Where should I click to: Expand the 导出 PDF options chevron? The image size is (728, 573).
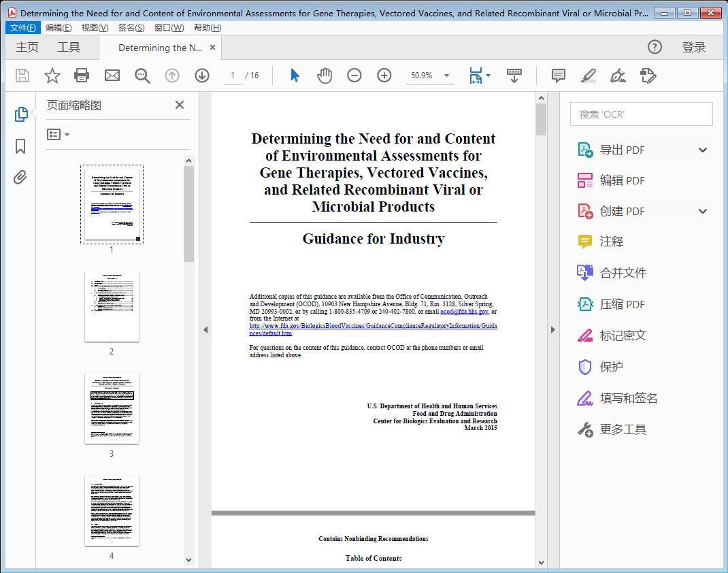[702, 149]
